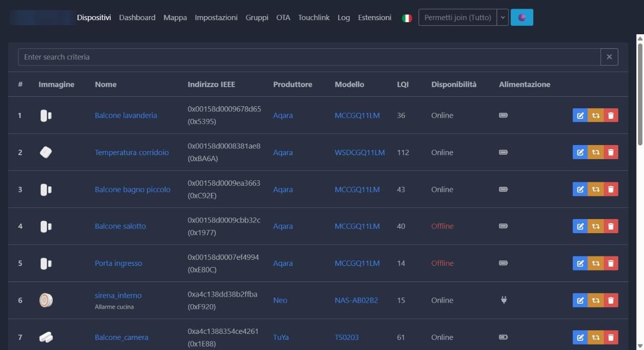Image resolution: width=644 pixels, height=350 pixels.
Task: Open the Gruppi page
Action: 257,18
